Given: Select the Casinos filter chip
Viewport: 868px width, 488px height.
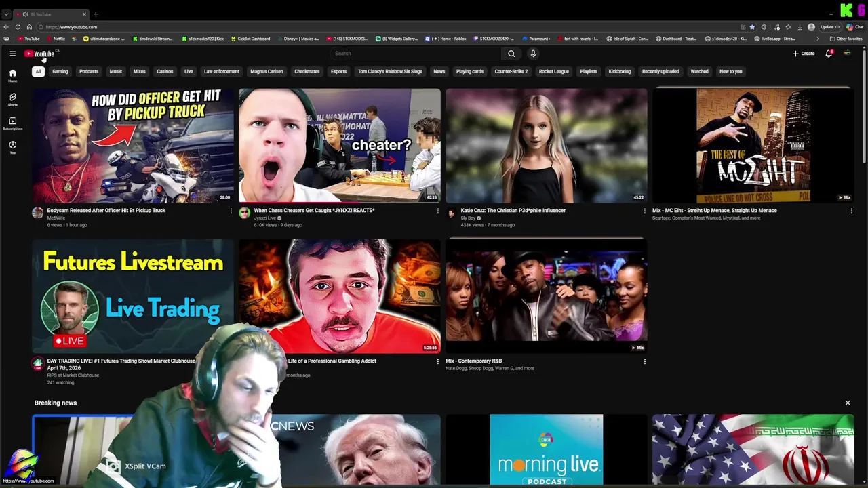Looking at the screenshot, I should point(165,71).
